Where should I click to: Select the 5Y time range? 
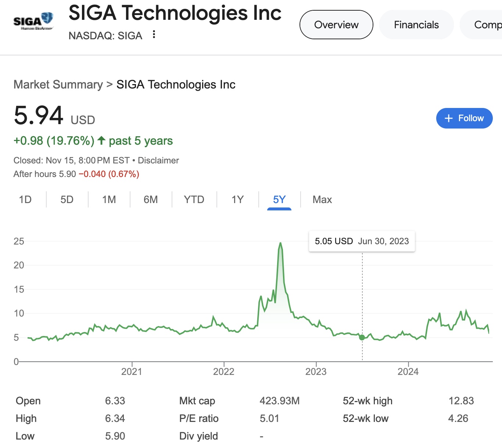tap(279, 199)
